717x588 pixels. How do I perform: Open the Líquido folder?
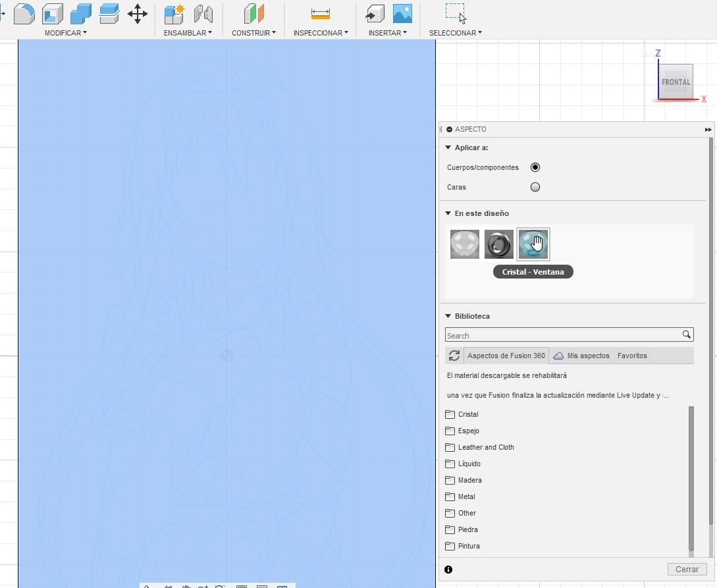[x=463, y=464]
